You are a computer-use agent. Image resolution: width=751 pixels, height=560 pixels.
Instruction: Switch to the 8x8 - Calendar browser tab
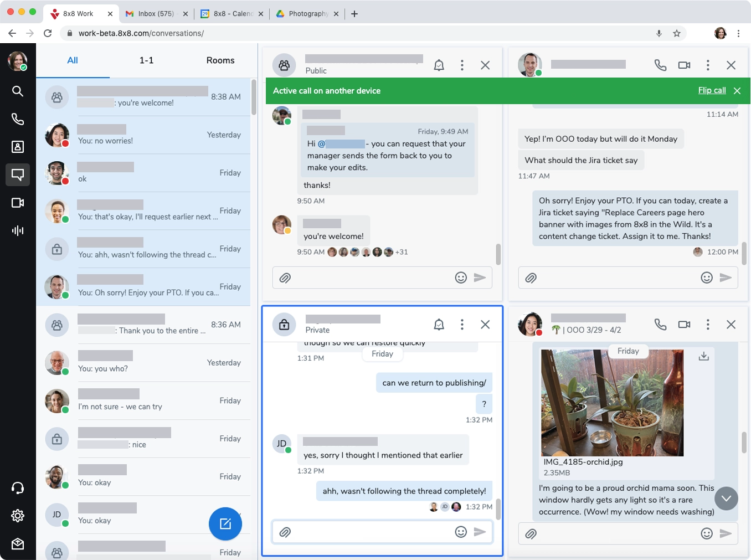click(x=233, y=14)
